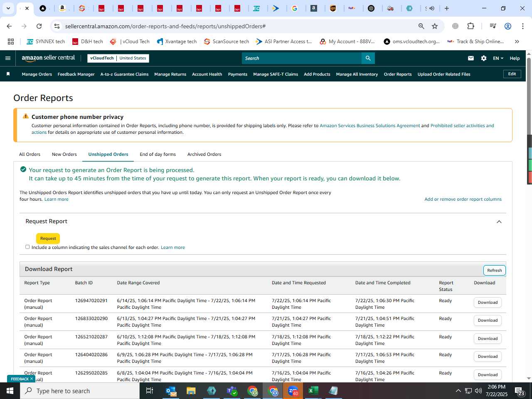Viewport: 532px width, 399px height.
Task: Click the Help link in the header
Action: click(515, 58)
